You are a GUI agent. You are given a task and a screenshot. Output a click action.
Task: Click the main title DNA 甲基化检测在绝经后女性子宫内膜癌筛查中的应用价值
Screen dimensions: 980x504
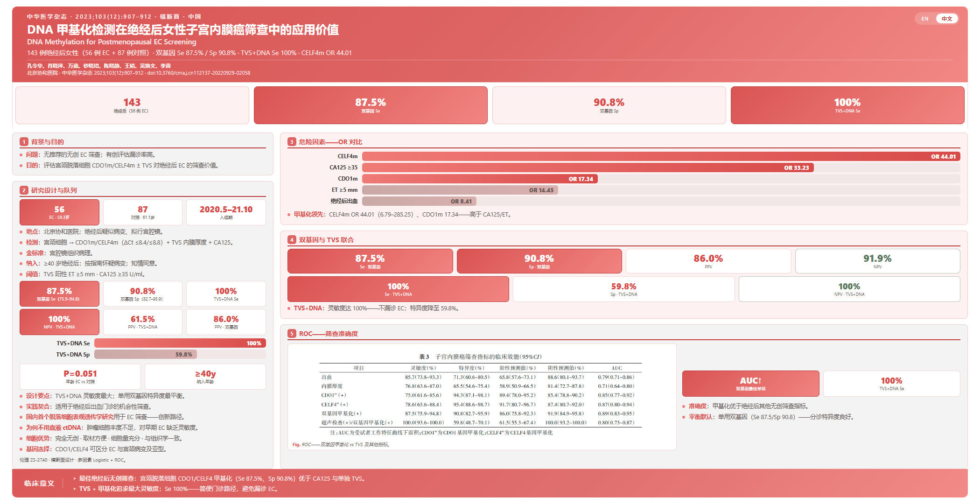(x=183, y=30)
